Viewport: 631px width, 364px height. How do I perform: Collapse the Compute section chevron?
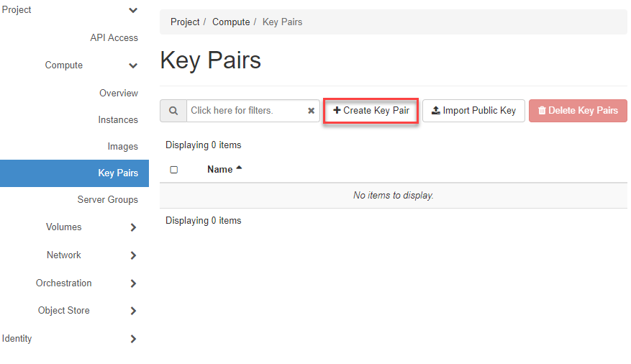(133, 66)
